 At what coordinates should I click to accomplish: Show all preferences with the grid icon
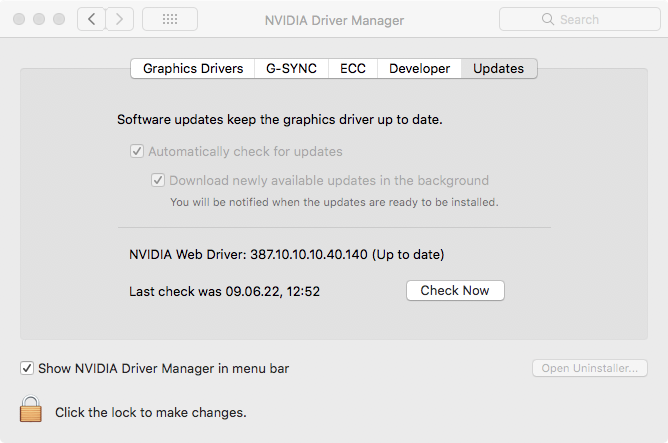(169, 19)
